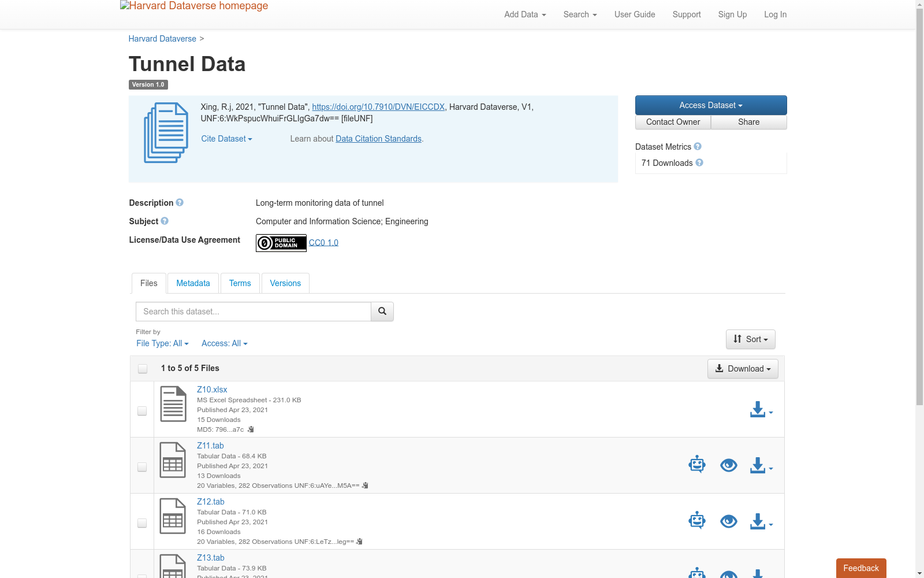Open the Add Data dropdown menu
924x578 pixels.
[525, 14]
